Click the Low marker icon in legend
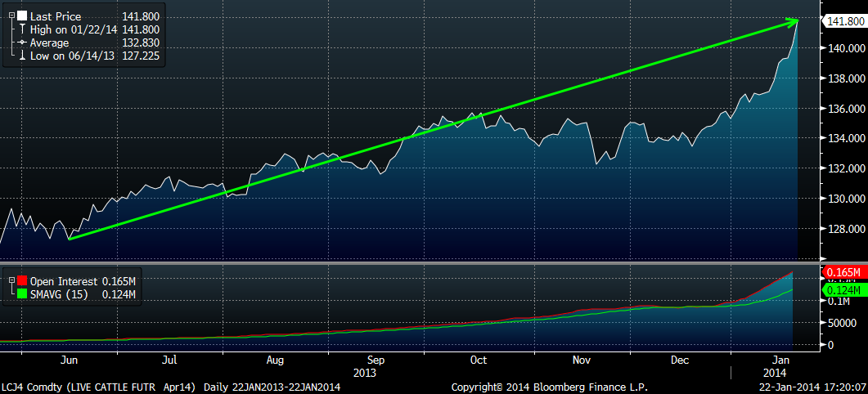868x394 pixels. (x=22, y=56)
